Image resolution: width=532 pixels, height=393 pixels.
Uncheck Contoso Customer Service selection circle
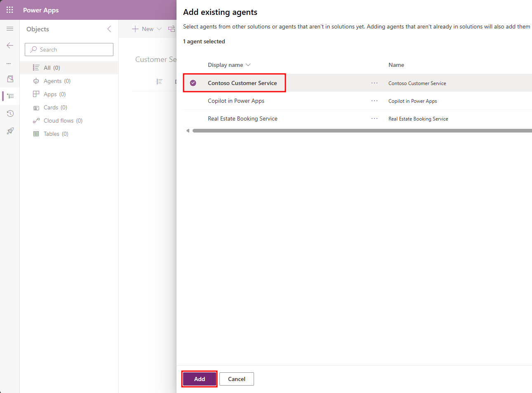pos(193,83)
